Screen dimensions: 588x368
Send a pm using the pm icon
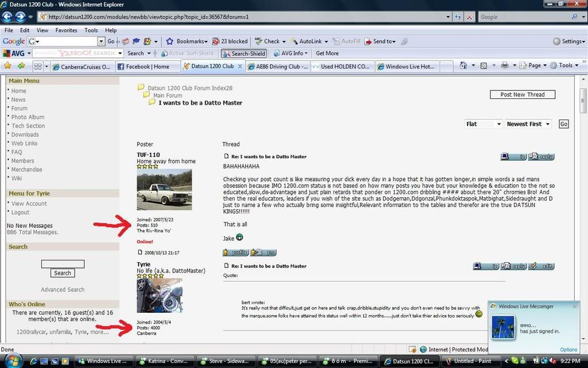[264, 252]
